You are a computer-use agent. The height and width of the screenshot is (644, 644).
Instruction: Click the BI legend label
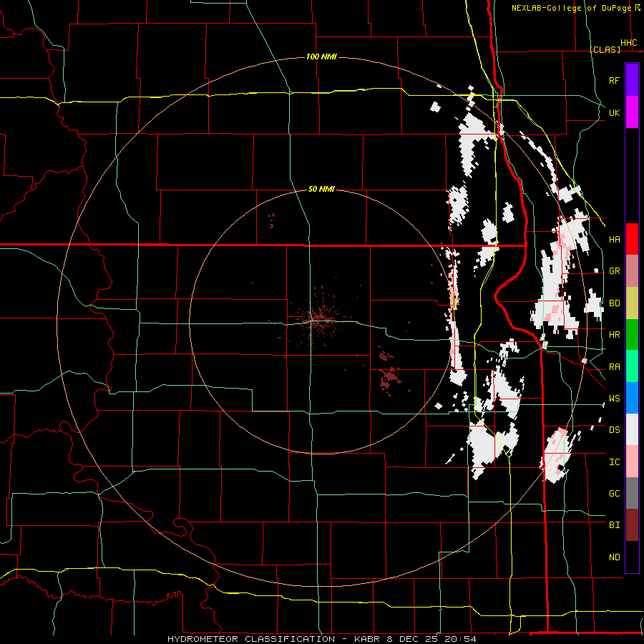[614, 525]
